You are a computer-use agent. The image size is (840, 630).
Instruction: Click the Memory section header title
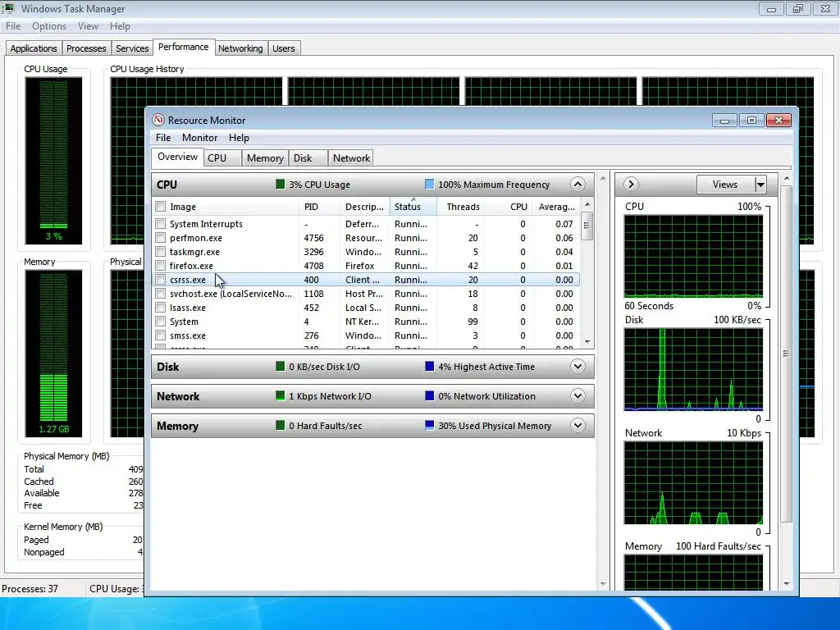coord(177,426)
